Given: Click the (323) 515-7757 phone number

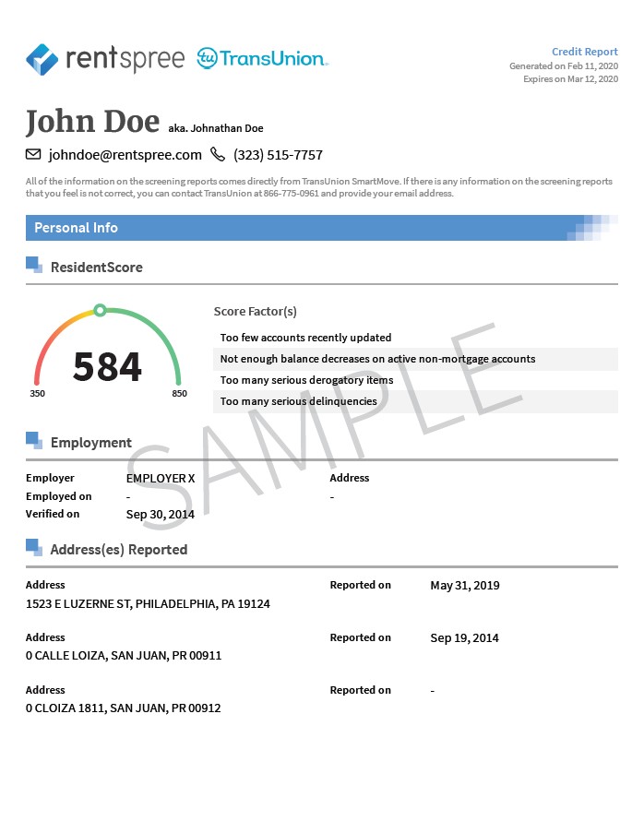Looking at the screenshot, I should point(278,155).
